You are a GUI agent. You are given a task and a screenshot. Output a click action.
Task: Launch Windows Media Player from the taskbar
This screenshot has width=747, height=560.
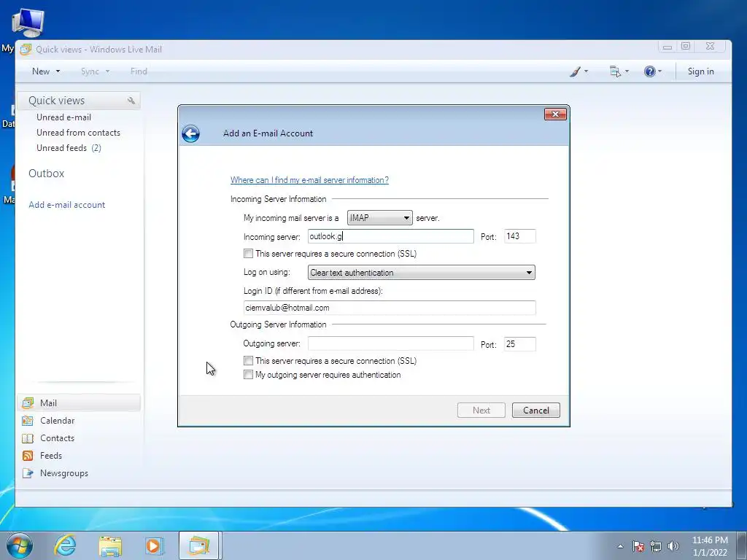(154, 545)
